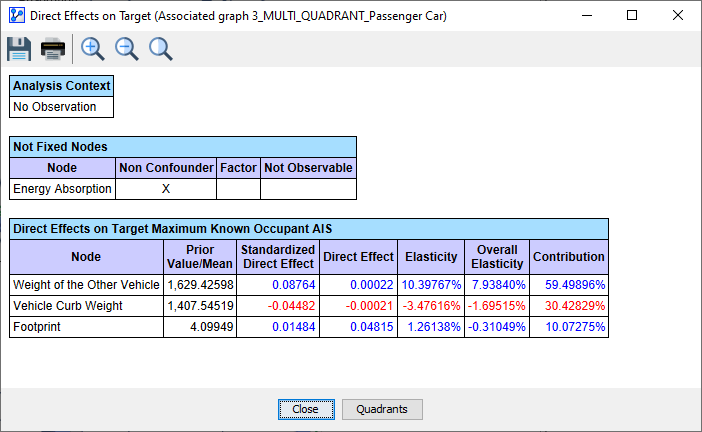Click the Non Confounder column header
The image size is (702, 432).
coord(166,168)
